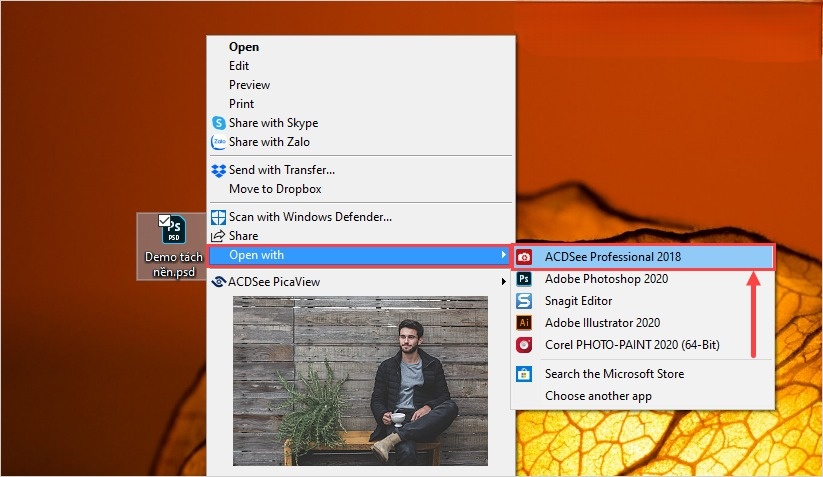Click the Corel PHOTO-PAINT 2020 icon
Viewport: 823px width, 477px height.
[x=524, y=345]
